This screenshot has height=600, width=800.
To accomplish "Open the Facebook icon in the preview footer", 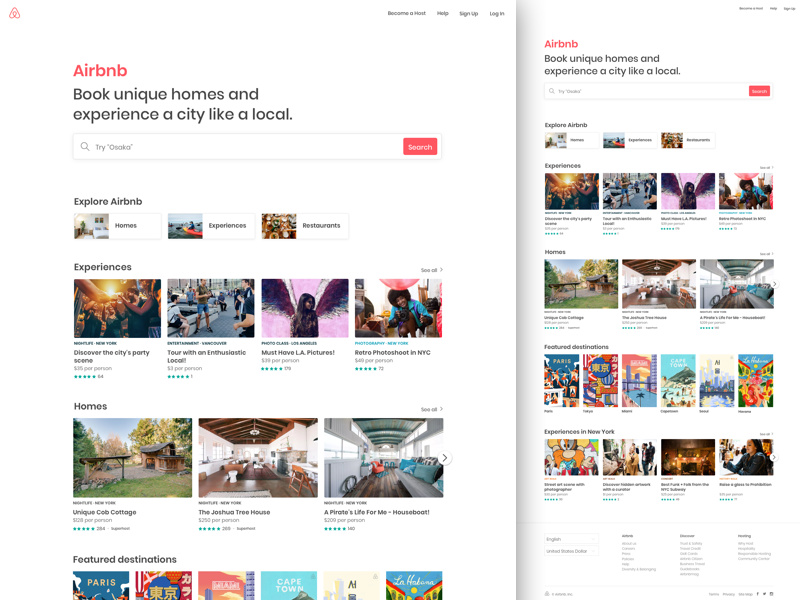I will click(758, 594).
